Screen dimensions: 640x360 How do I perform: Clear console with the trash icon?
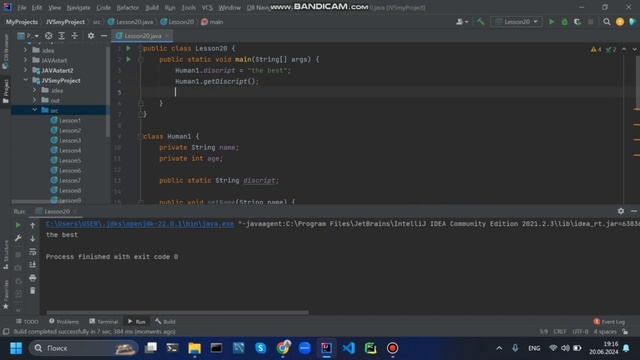[33, 291]
